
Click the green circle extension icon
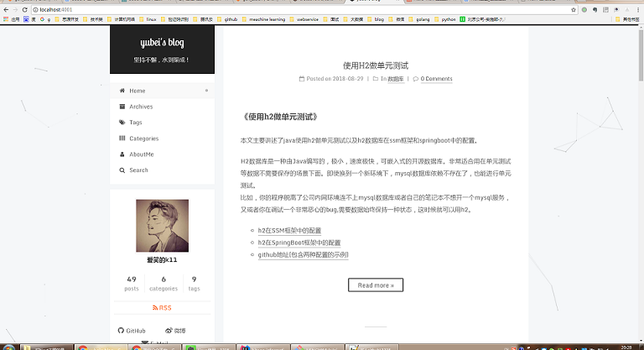[584, 10]
